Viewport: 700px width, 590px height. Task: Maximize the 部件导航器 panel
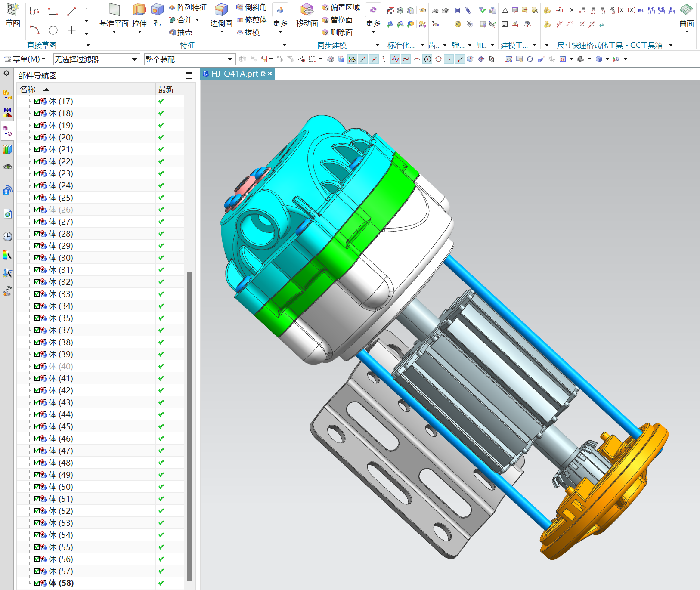point(189,75)
